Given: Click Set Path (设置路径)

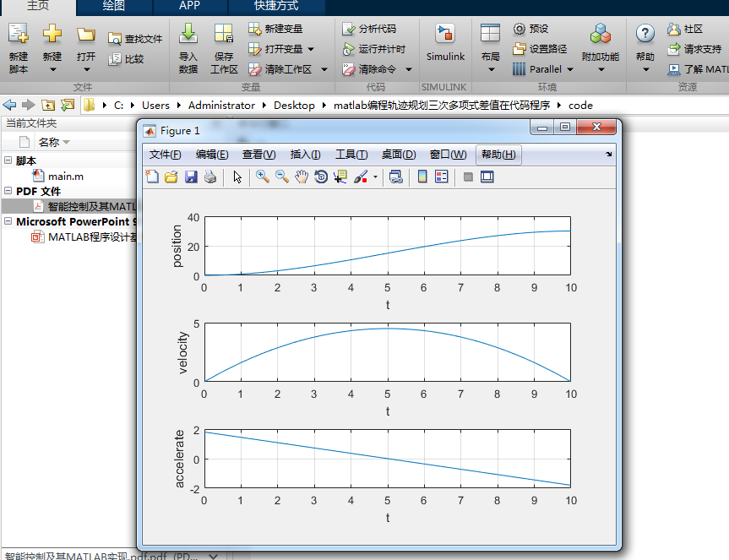Looking at the screenshot, I should pyautogui.click(x=540, y=49).
